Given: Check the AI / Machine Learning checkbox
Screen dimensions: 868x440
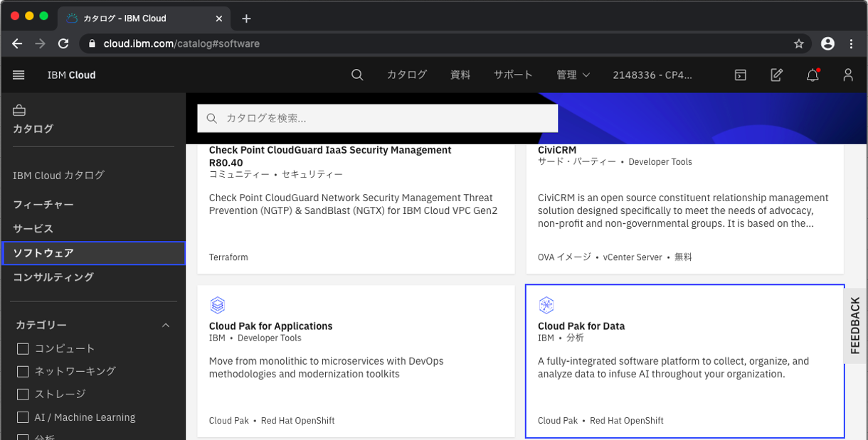Looking at the screenshot, I should point(23,417).
